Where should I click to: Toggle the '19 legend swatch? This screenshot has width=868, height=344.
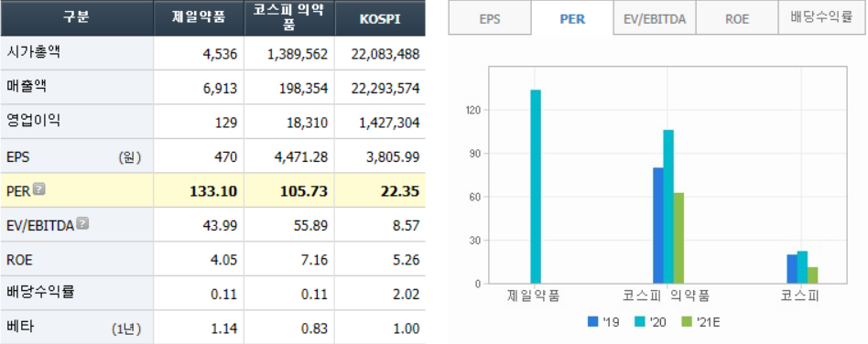pyautogui.click(x=593, y=322)
